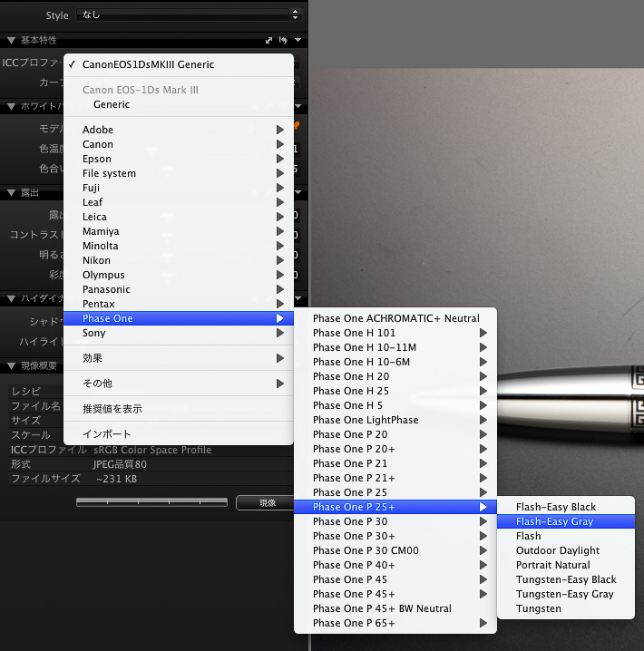644x651 pixels.
Task: Click the copy adjustments icon in 基本特性 header
Action: click(268, 41)
